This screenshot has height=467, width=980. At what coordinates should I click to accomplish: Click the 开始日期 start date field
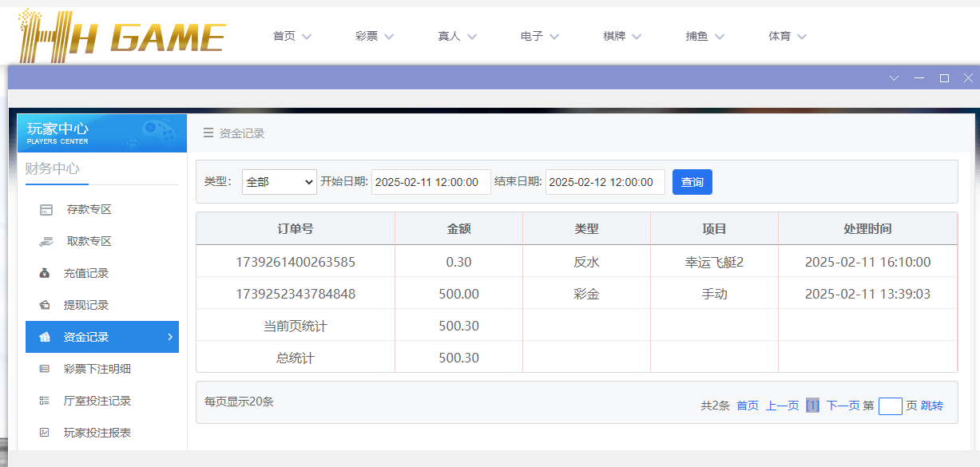pos(430,182)
